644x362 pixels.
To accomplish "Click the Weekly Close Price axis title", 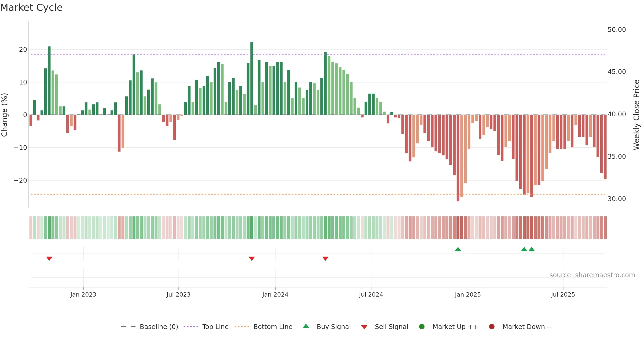I will click(636, 115).
